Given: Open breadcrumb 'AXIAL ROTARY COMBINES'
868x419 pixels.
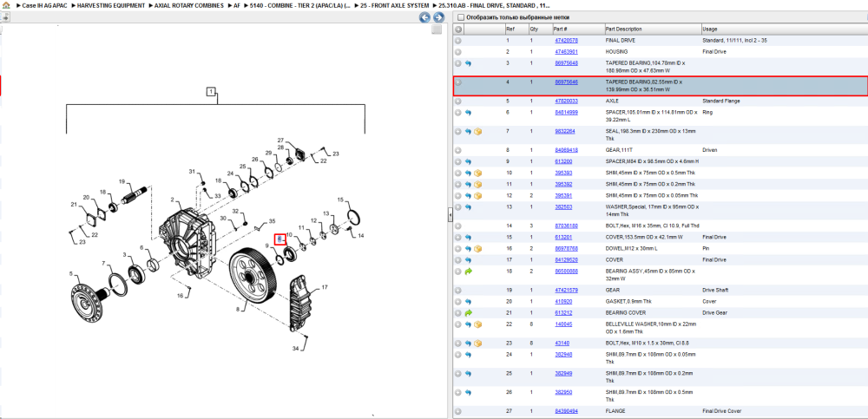Looking at the screenshot, I should point(188,5).
